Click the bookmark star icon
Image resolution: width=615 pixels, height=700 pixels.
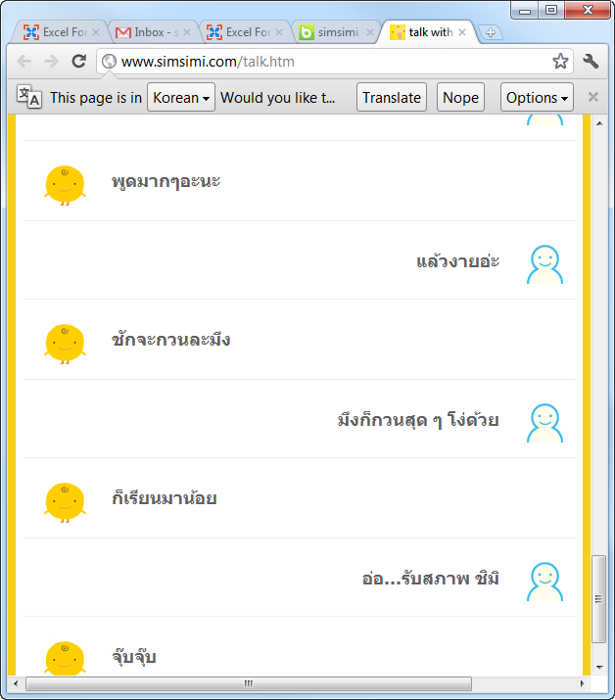point(560,62)
